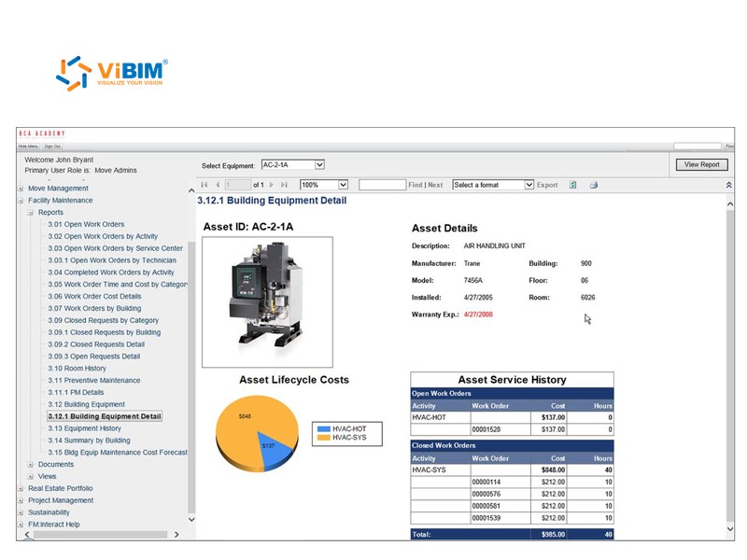Collapse report toolbar double-chevron icon
The image size is (747, 560).
point(729,185)
